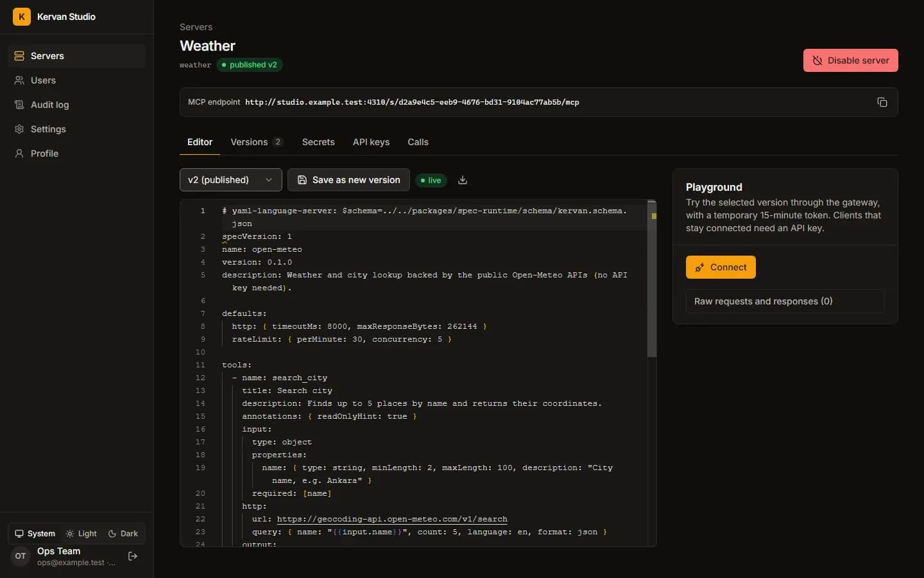This screenshot has width=924, height=578.
Task: Click the MCP endpoint URL text
Action: pyautogui.click(x=412, y=102)
